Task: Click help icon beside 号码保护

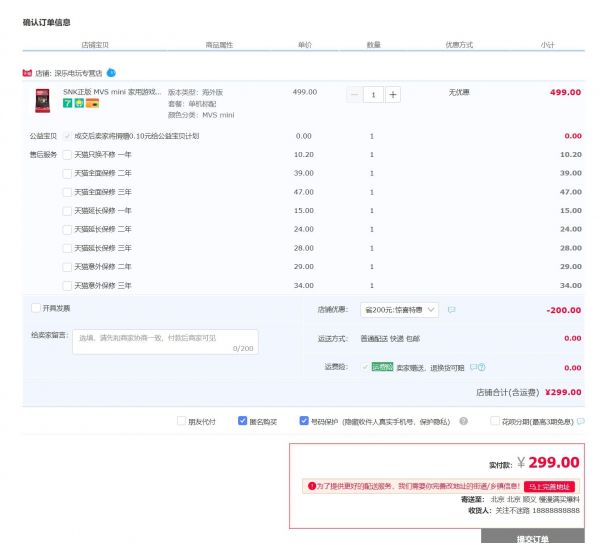Action: click(463, 421)
